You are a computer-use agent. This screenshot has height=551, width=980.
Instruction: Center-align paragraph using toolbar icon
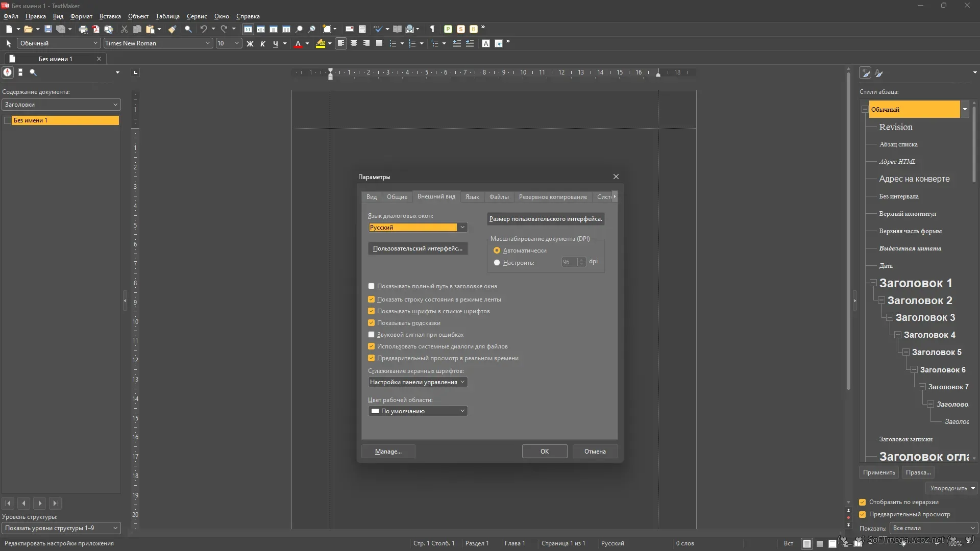pos(353,43)
